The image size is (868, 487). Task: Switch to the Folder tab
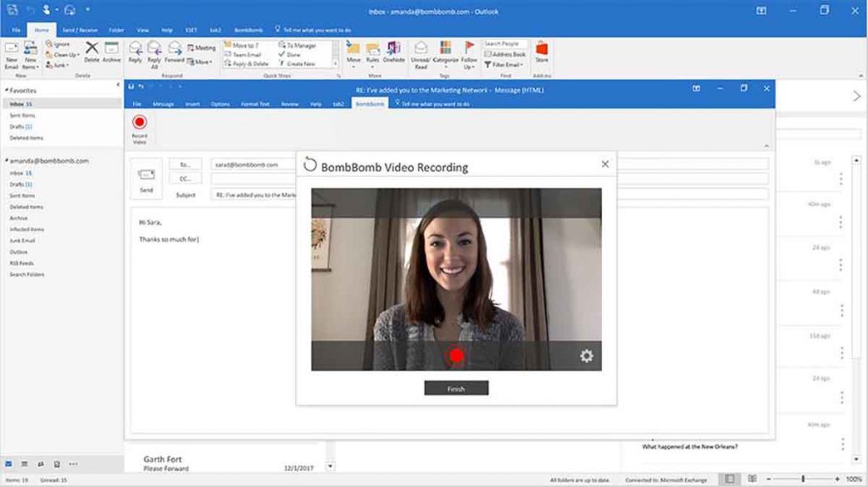tap(116, 30)
